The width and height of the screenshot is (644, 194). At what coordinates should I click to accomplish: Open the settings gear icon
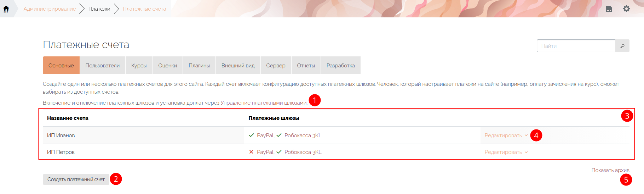(x=626, y=9)
